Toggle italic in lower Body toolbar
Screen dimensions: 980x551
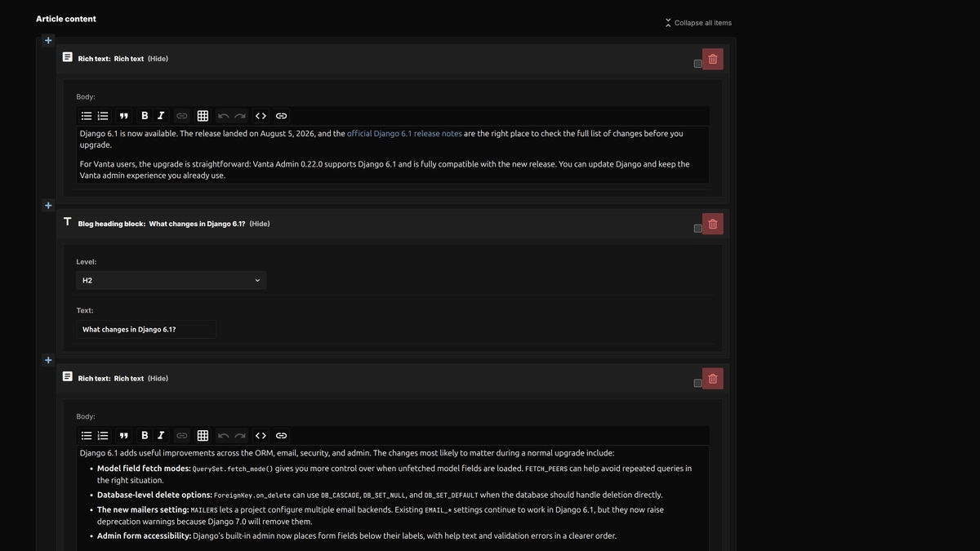click(161, 436)
